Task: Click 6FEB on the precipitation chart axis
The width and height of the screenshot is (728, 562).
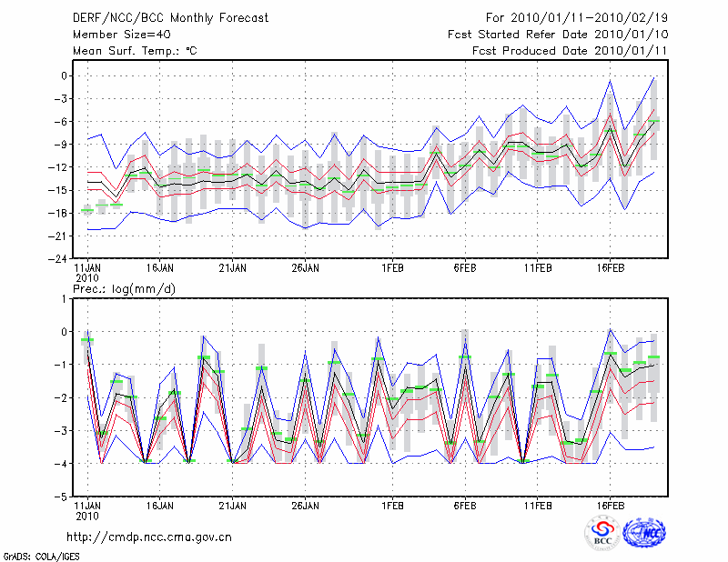Action: coord(465,503)
